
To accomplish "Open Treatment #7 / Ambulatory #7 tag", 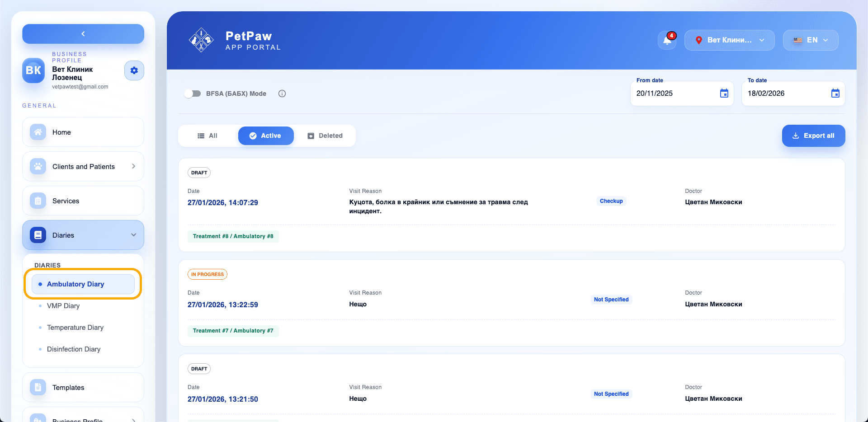I will tap(233, 331).
